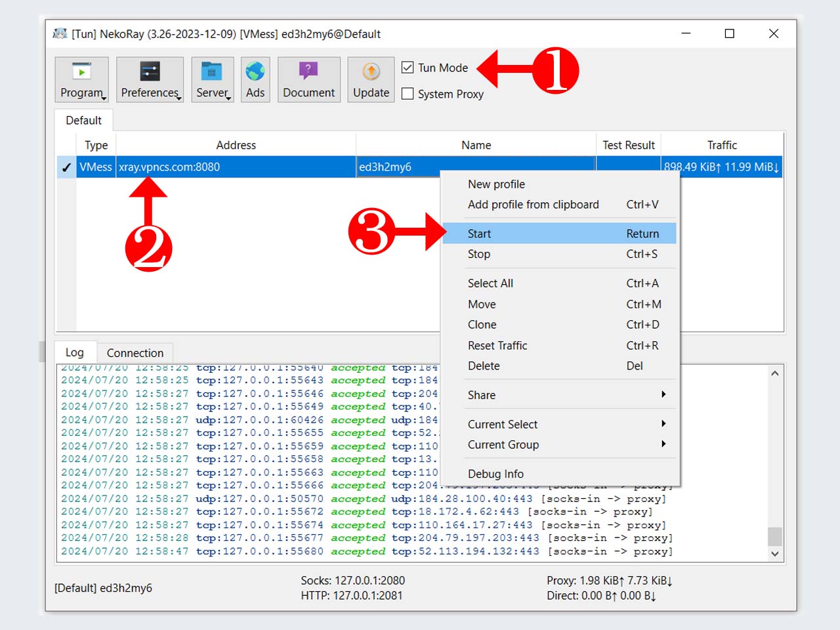This screenshot has height=630, width=840.
Task: Choose Debug Info in the context menu
Action: click(x=560, y=474)
